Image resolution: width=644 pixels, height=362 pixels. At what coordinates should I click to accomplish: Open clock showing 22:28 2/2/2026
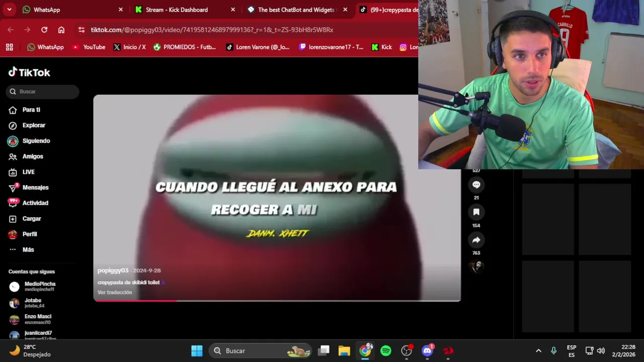[624, 351]
